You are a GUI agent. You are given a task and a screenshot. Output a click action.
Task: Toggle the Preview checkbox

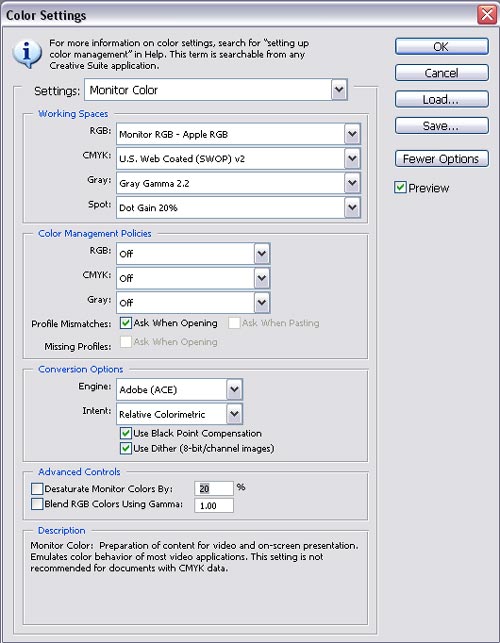pos(400,188)
